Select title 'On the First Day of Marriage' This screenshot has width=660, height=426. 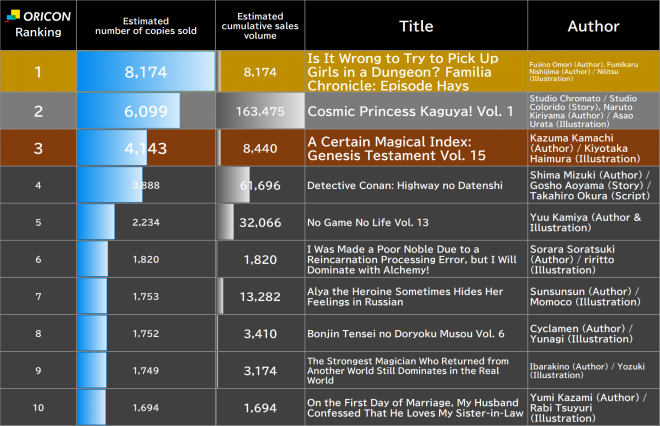pos(415,407)
